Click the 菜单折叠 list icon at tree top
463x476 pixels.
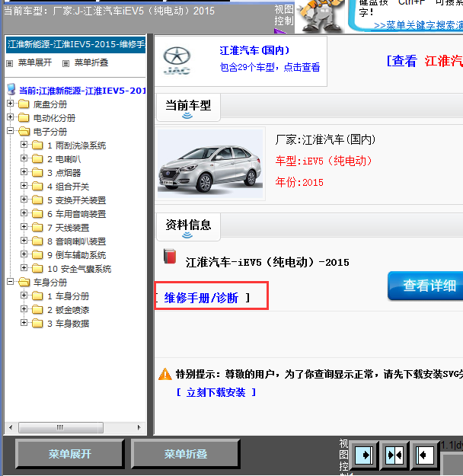(66, 63)
